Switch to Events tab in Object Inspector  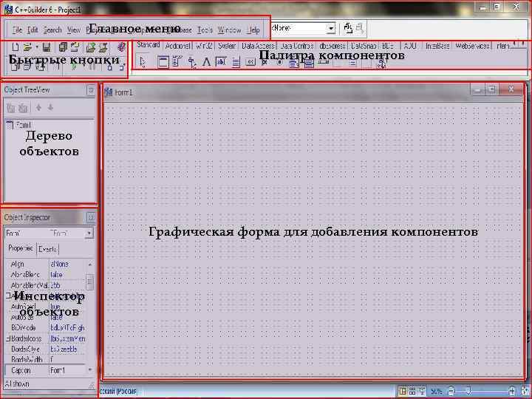(x=48, y=249)
